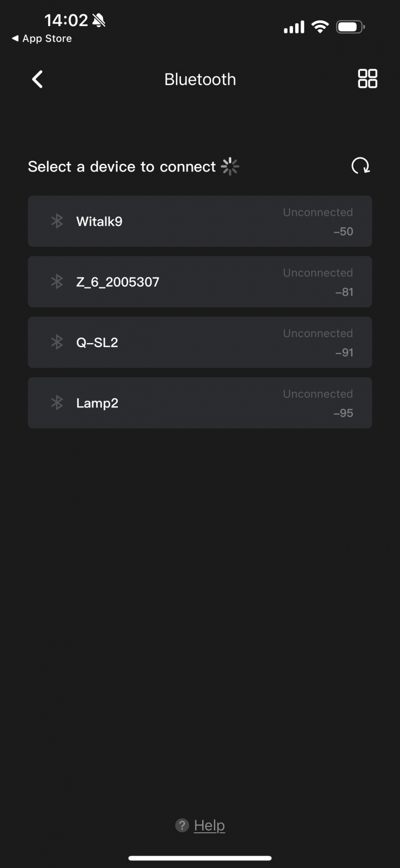Image resolution: width=400 pixels, height=868 pixels.
Task: Return to App Store via breadcrumb
Action: click(x=42, y=38)
